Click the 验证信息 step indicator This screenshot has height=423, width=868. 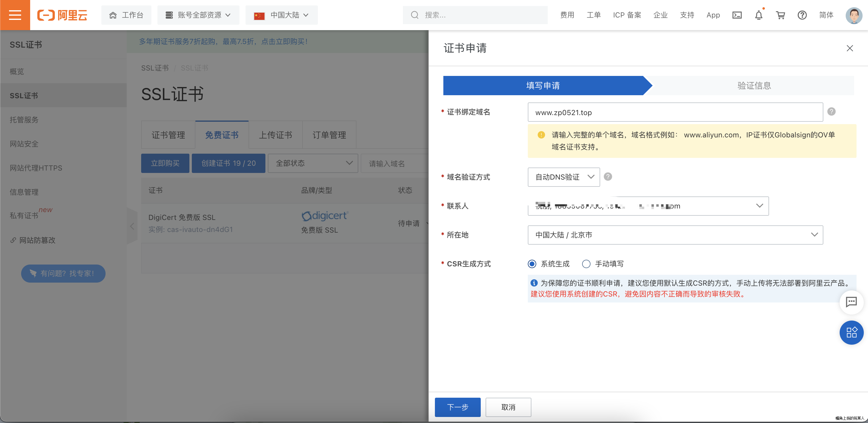coord(754,86)
